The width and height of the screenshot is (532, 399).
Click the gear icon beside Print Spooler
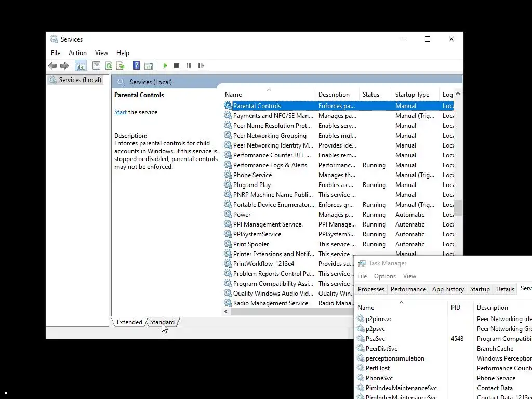point(228,244)
